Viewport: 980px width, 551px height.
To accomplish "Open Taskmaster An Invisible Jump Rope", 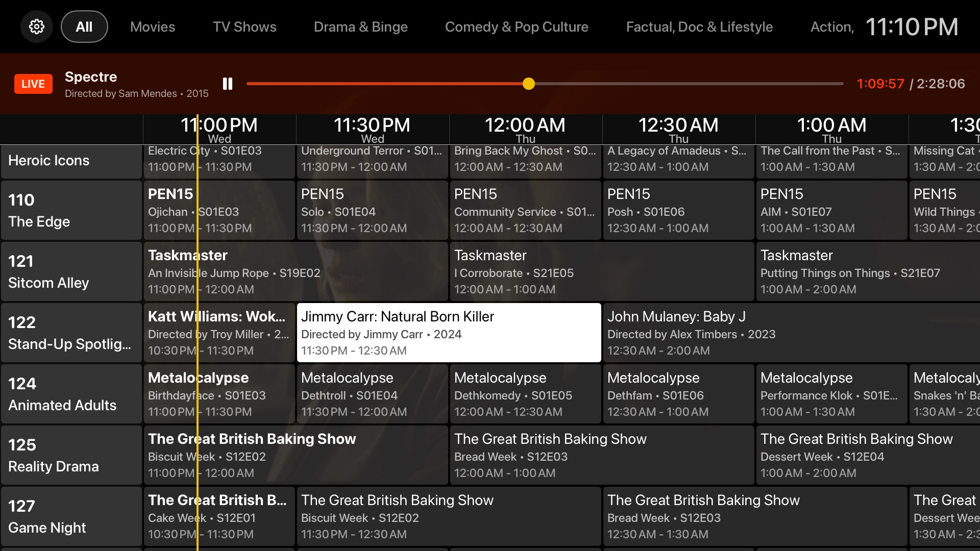I will tap(296, 271).
